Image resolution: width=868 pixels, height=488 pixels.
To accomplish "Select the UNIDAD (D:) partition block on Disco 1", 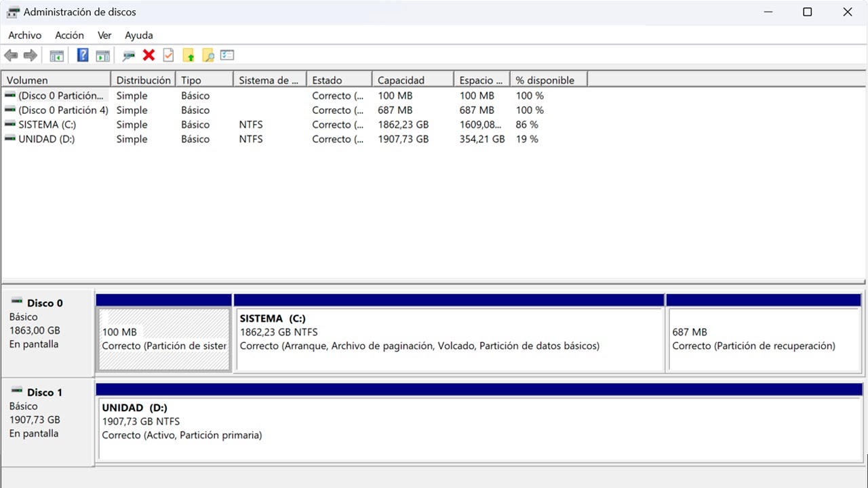I will click(480, 429).
